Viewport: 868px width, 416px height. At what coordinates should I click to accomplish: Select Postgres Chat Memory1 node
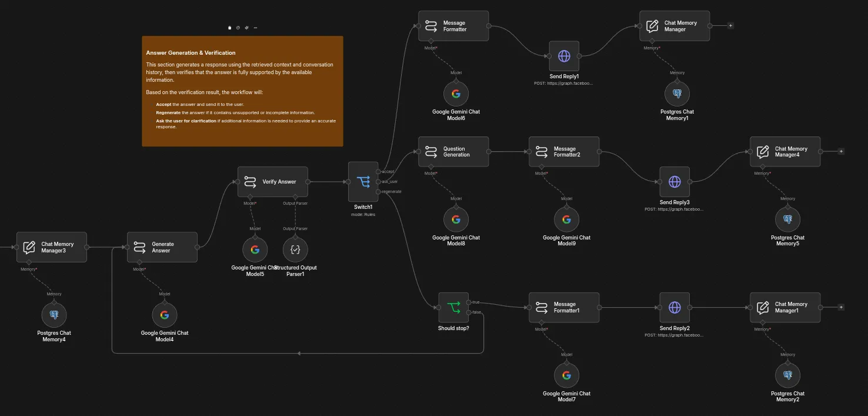click(677, 94)
